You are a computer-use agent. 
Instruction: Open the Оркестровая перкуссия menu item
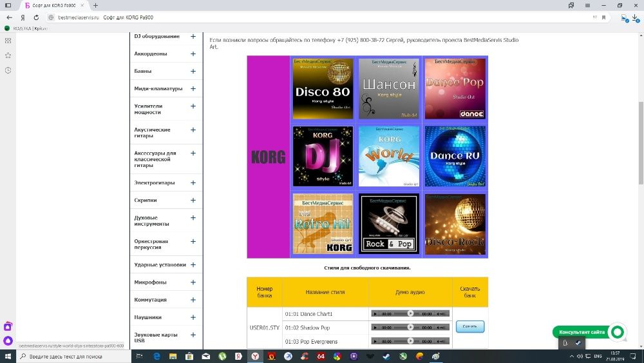[x=151, y=244]
